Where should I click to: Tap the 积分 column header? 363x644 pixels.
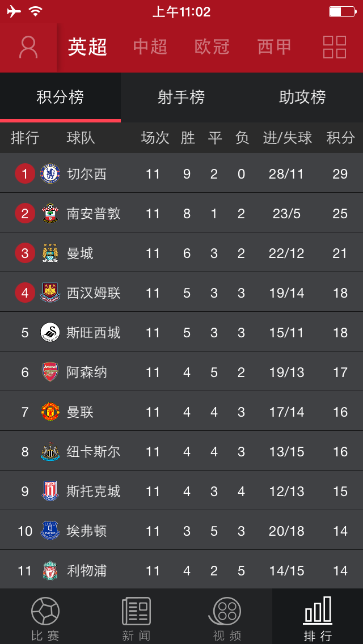(x=340, y=138)
